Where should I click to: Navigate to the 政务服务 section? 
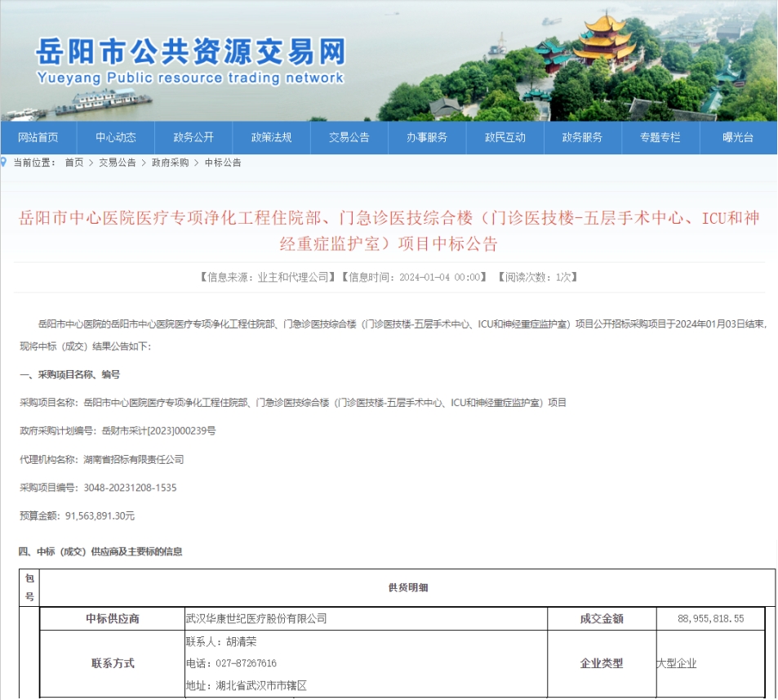coord(582,137)
